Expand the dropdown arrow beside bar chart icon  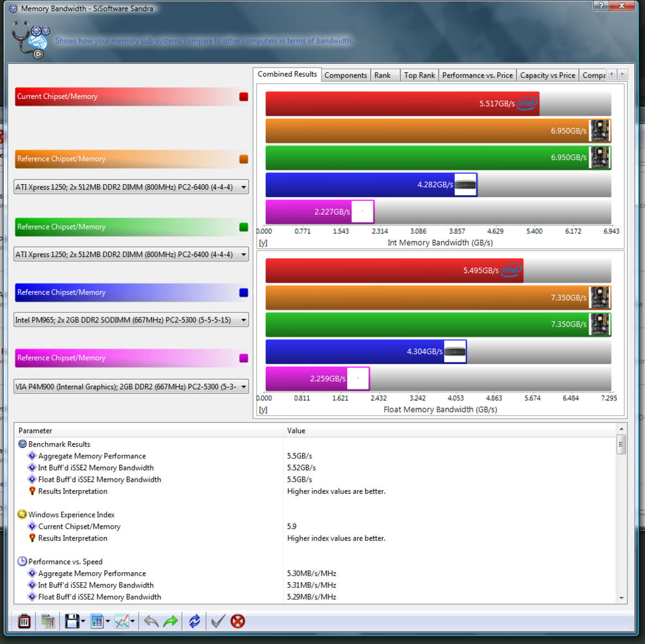[x=108, y=621]
